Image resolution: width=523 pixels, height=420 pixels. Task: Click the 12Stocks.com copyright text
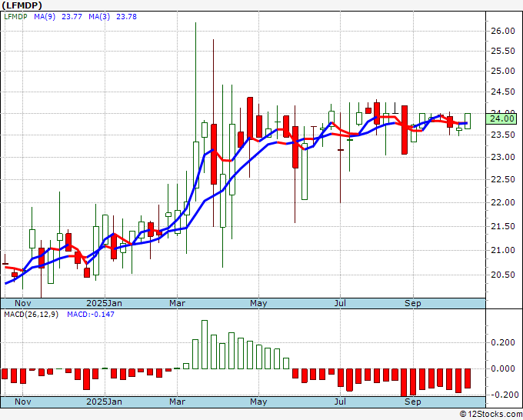[x=491, y=414]
